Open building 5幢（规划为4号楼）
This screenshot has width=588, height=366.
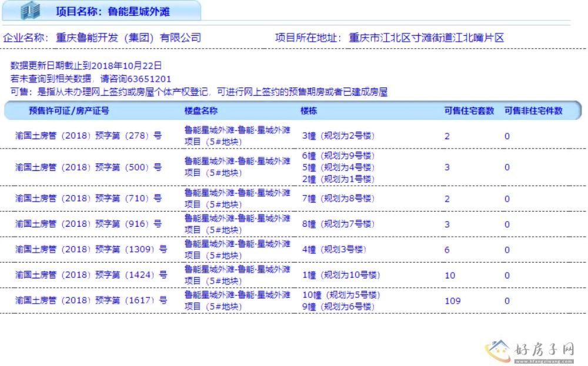[338, 167]
